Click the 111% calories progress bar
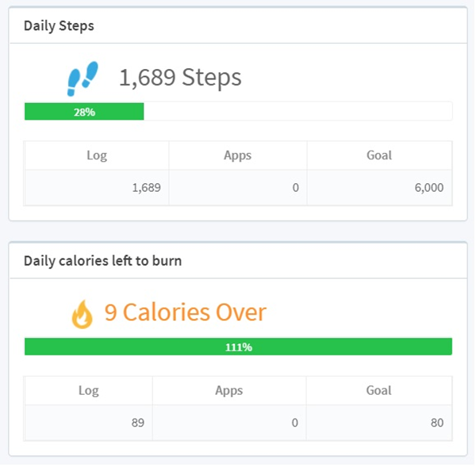The height and width of the screenshot is (467, 476). 238,347
